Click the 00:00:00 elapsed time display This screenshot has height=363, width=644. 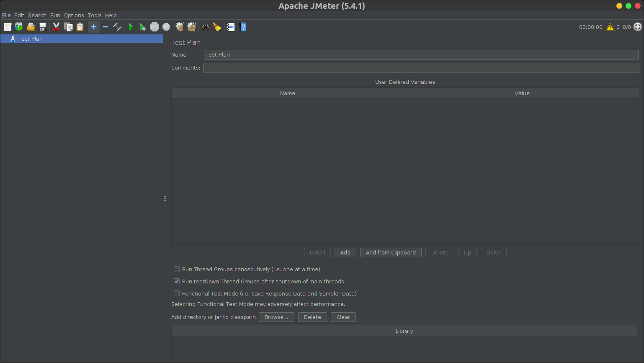click(x=591, y=27)
